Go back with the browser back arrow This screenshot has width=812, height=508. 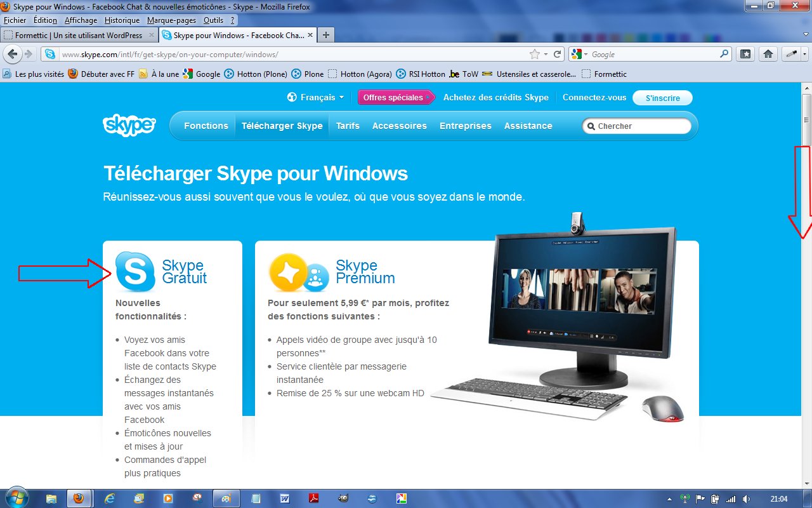point(13,54)
